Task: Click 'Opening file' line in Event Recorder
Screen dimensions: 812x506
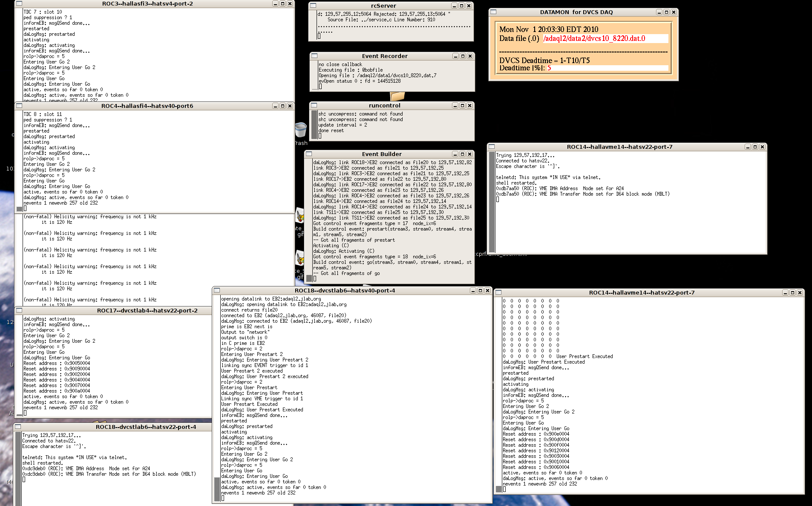Action: pos(377,75)
